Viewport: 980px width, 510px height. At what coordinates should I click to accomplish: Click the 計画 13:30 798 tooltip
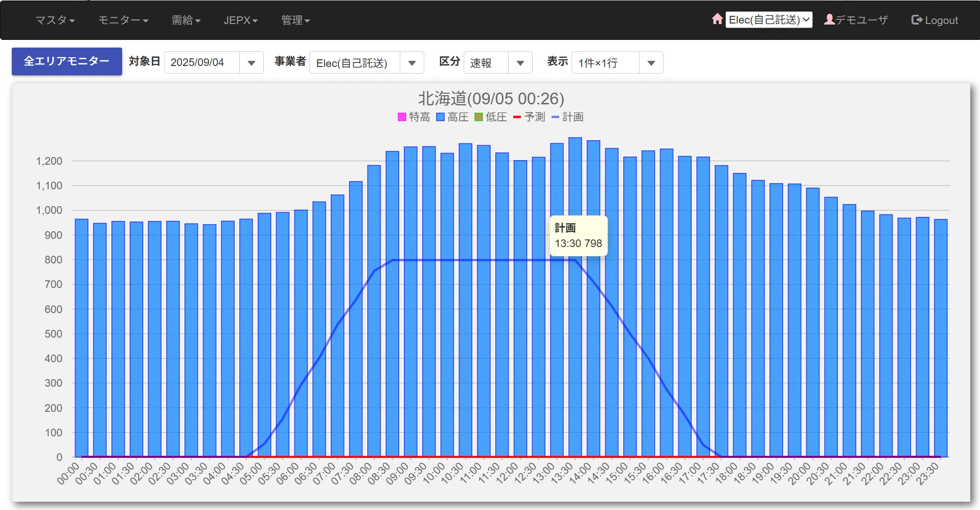[578, 236]
